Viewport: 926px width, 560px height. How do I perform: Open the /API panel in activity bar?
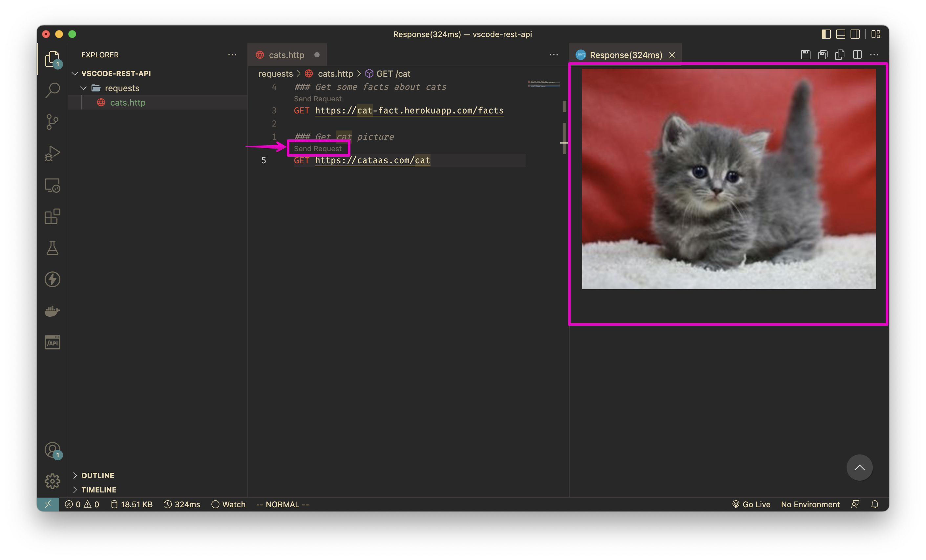(x=52, y=343)
